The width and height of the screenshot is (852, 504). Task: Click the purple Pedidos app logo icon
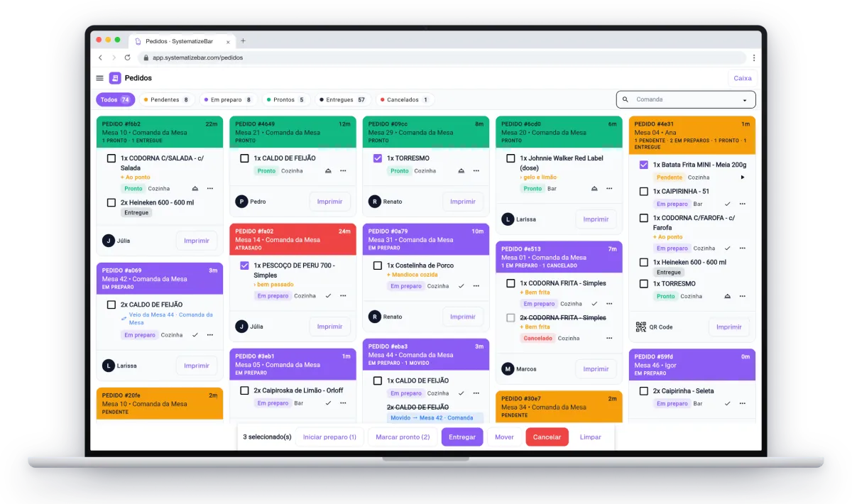click(115, 78)
